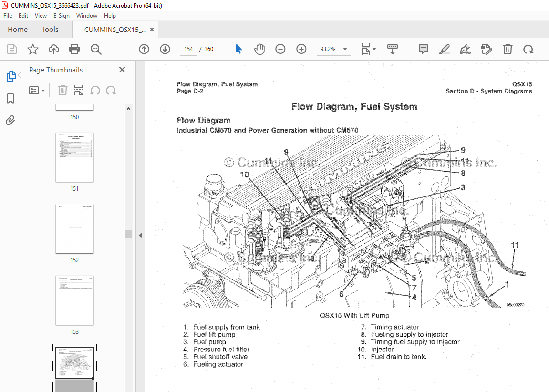Select the Highlight text tool

point(445,49)
